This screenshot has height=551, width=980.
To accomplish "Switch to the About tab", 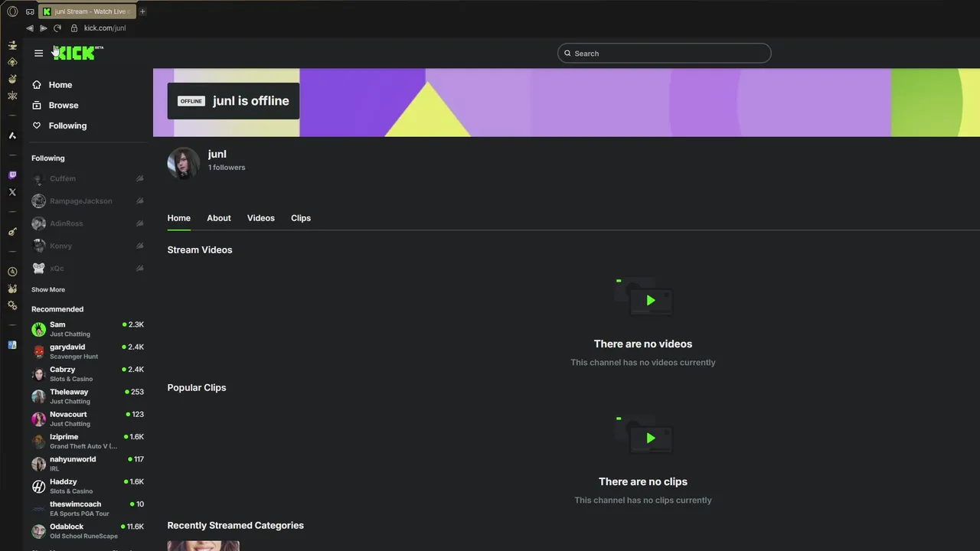I will tap(219, 218).
